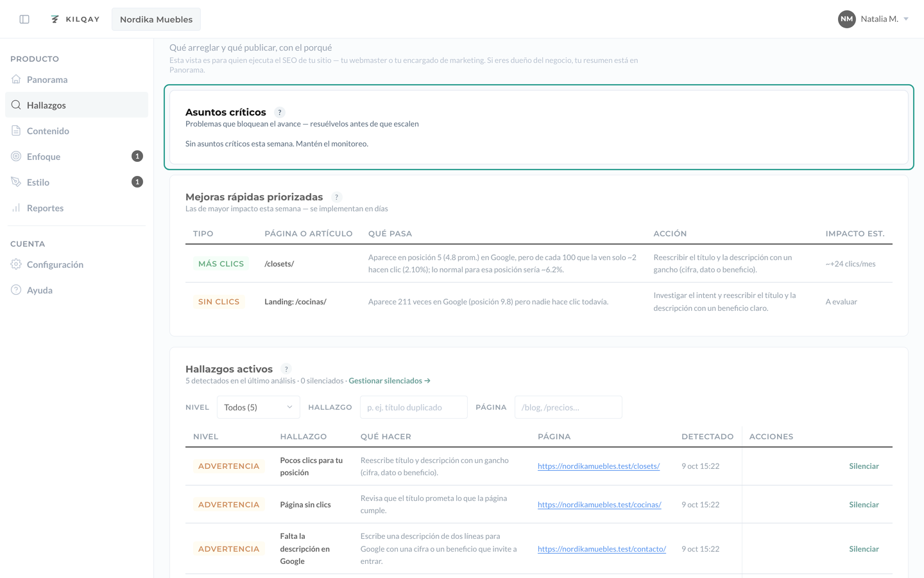Open the Configuración page
Image resolution: width=924 pixels, height=578 pixels.
pos(76,265)
